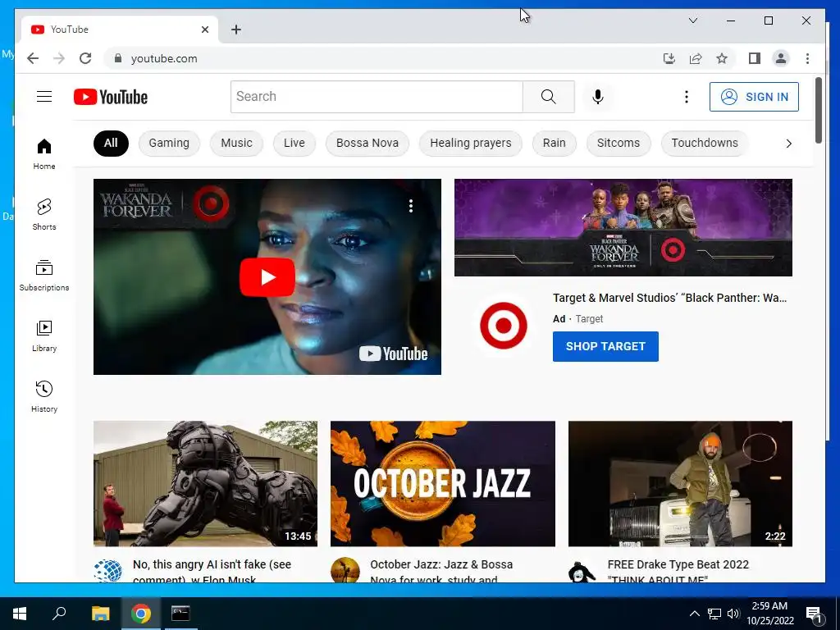The width and height of the screenshot is (840, 630).
Task: Click the Target advertiser name
Action: pyautogui.click(x=589, y=319)
